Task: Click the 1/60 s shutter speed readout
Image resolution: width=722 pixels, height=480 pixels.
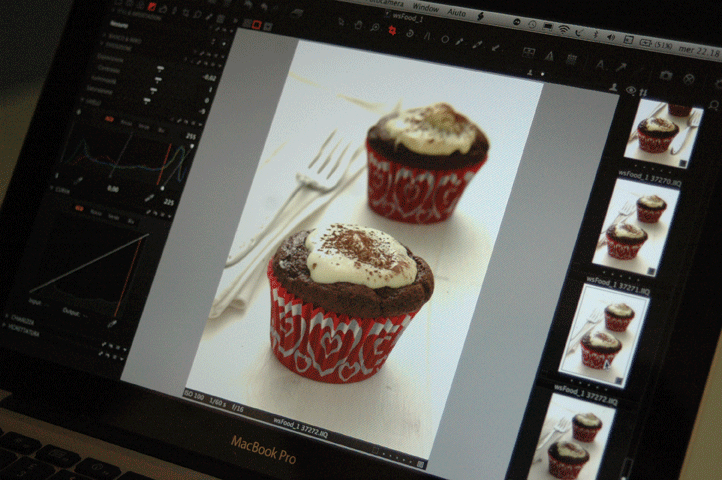Action: tap(218, 402)
